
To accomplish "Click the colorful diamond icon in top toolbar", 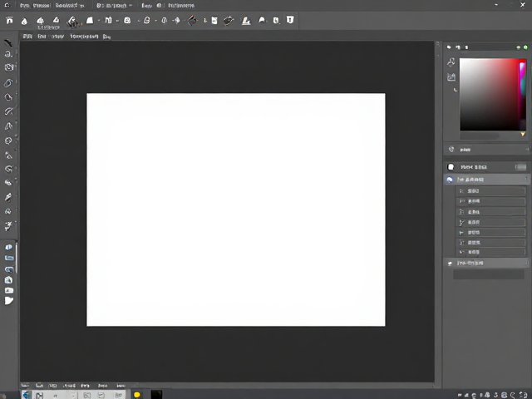I will click(192, 21).
